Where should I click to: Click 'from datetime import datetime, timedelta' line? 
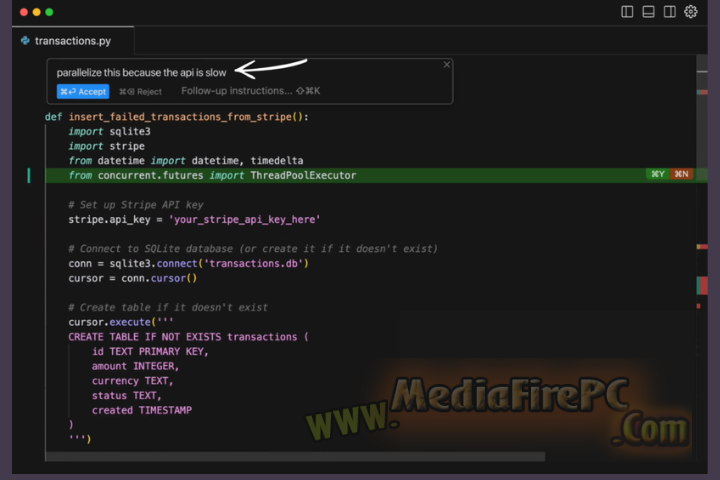tap(186, 161)
